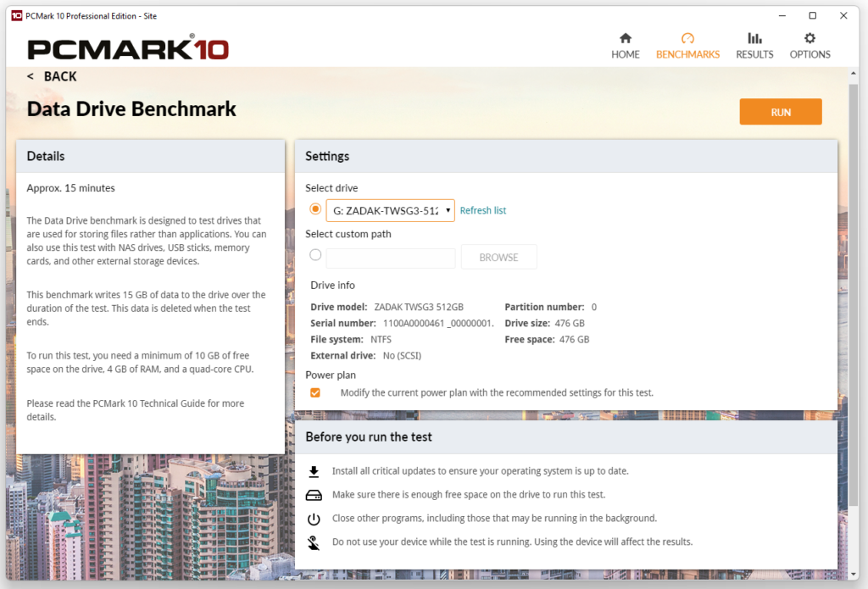The width and height of the screenshot is (868, 589).
Task: Click the custom path text field
Action: click(390, 258)
